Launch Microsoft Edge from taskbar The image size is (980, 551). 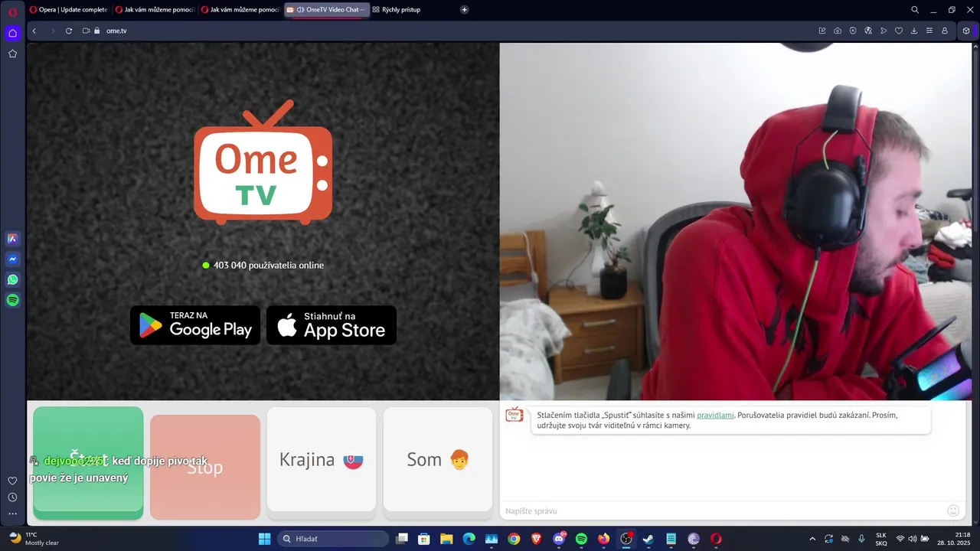coord(469,539)
